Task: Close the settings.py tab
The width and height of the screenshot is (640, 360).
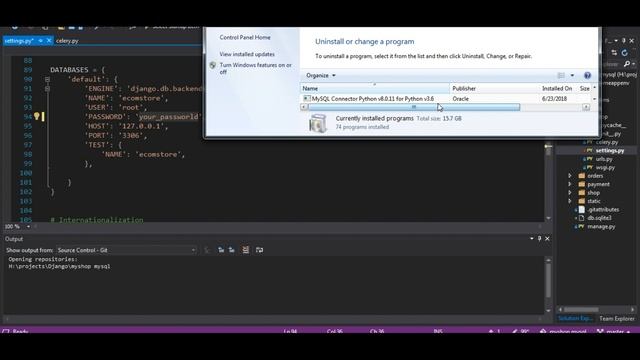Action: coord(49,40)
